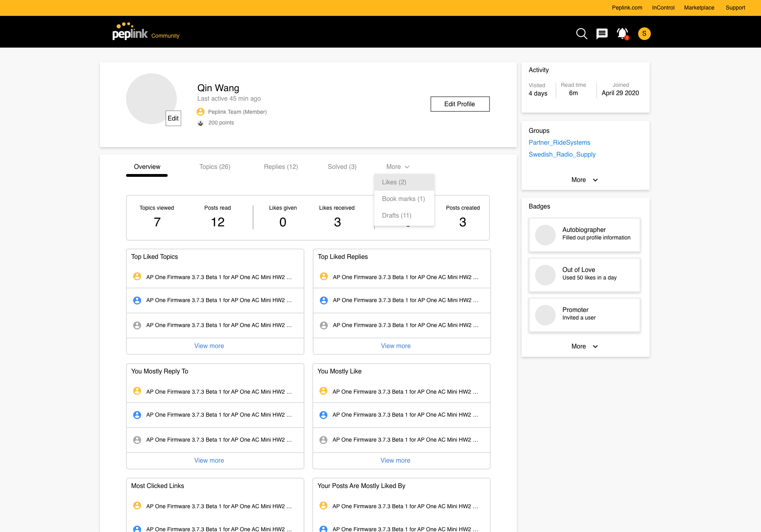Open the yellow S user avatar menu
The width and height of the screenshot is (761, 532).
pos(644,34)
